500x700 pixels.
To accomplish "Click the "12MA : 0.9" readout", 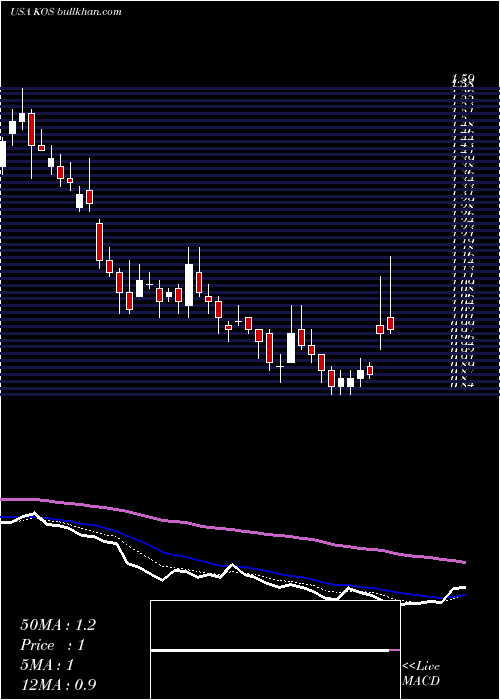I will 58,685.
